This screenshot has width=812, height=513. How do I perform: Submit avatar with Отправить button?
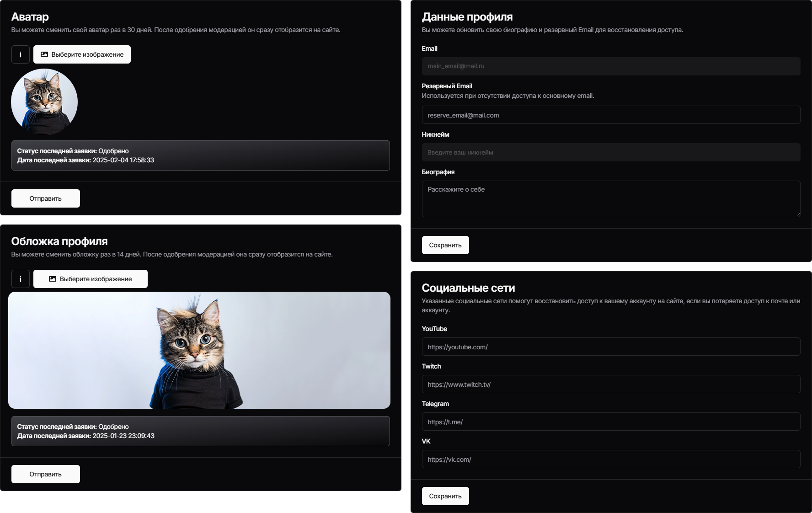point(46,198)
